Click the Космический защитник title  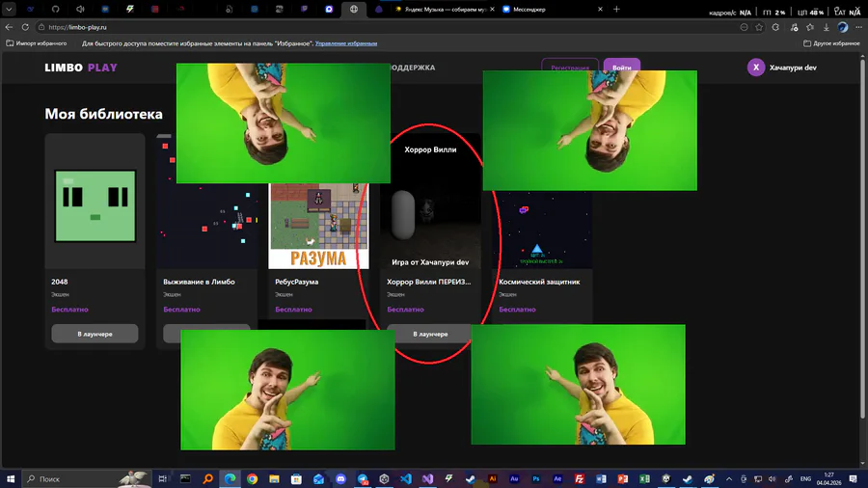[x=539, y=282]
